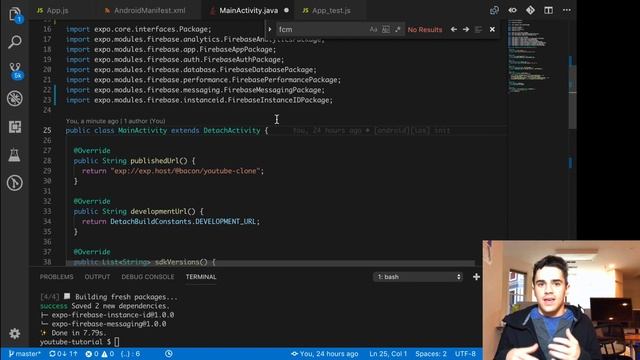Close the find widget
The image size is (640, 360).
492,29
